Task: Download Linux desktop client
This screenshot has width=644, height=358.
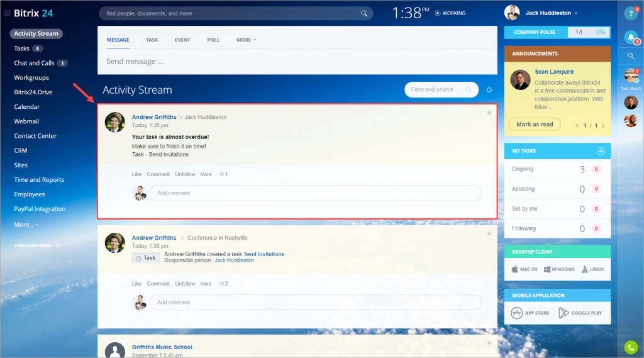Action: 592,269
